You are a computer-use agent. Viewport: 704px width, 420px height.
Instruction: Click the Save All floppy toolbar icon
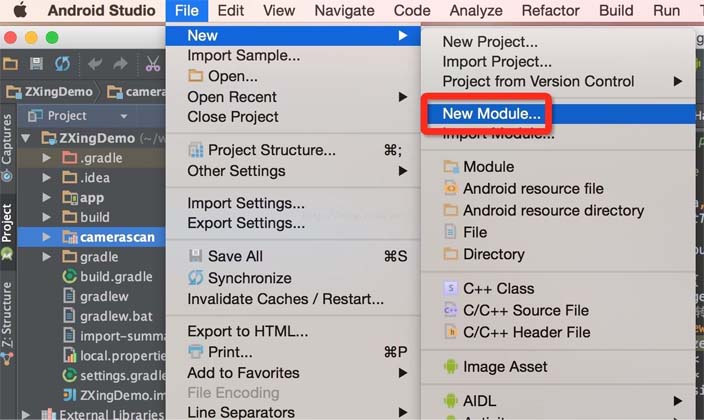pos(37,64)
